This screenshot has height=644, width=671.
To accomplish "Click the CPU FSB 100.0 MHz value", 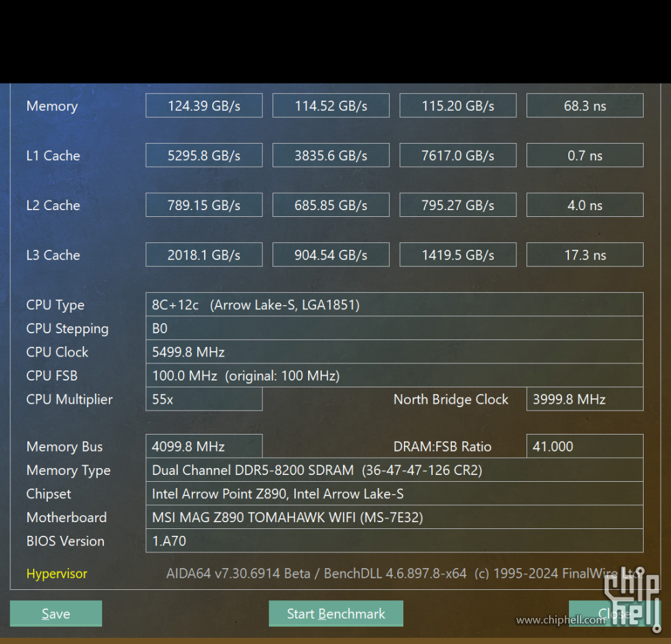I will pos(394,376).
